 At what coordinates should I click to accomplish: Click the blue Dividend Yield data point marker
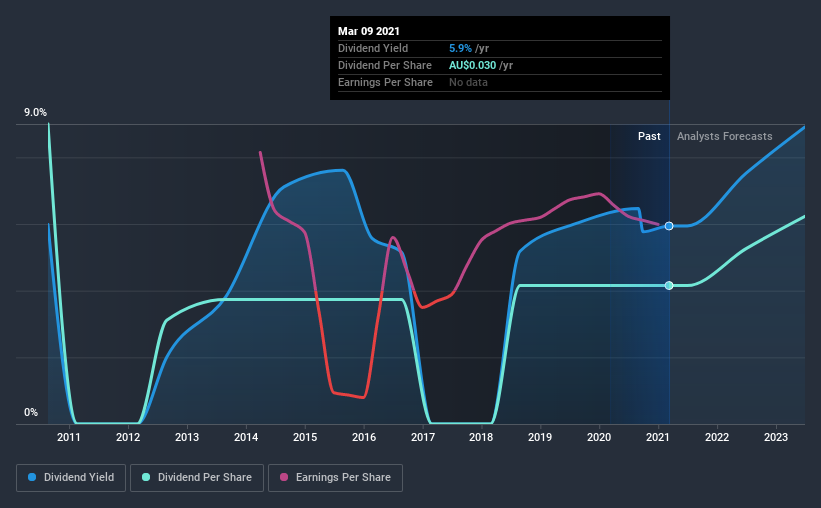click(669, 226)
